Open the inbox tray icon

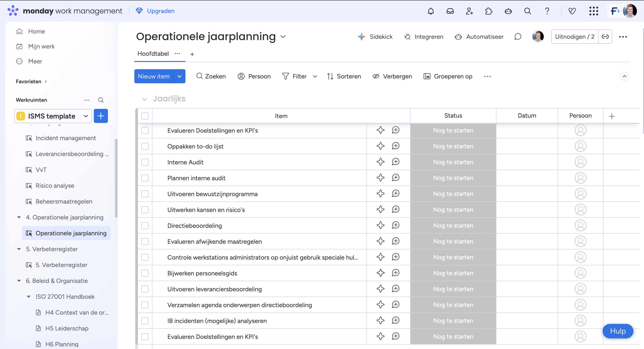(x=450, y=11)
